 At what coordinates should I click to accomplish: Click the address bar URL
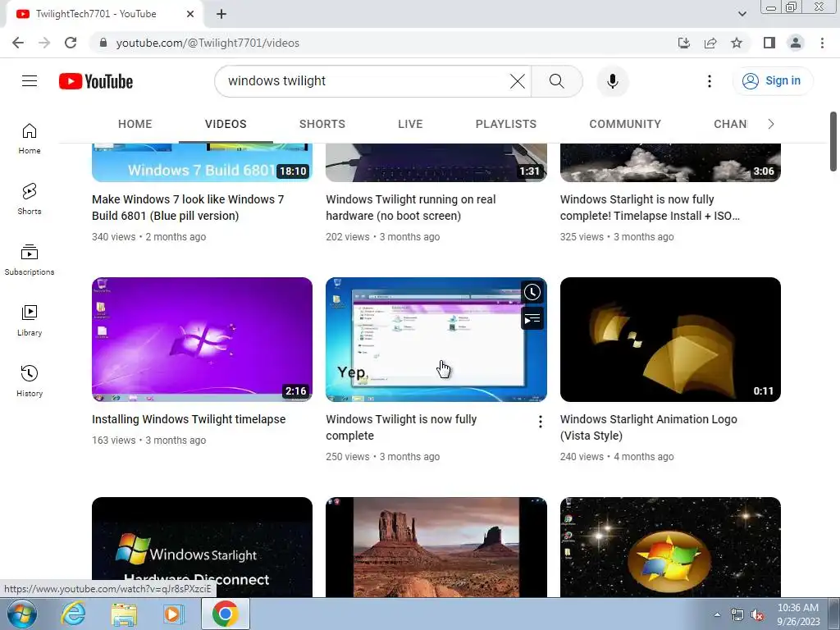pyautogui.click(x=208, y=43)
